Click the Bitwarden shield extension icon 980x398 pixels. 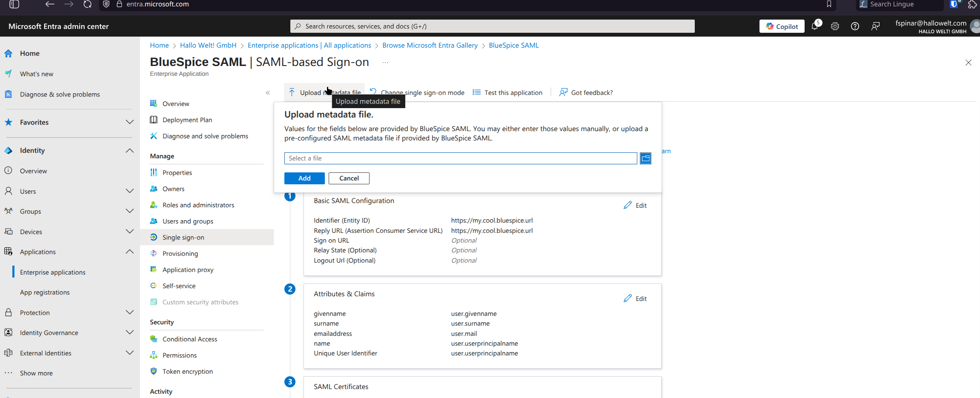click(x=954, y=4)
